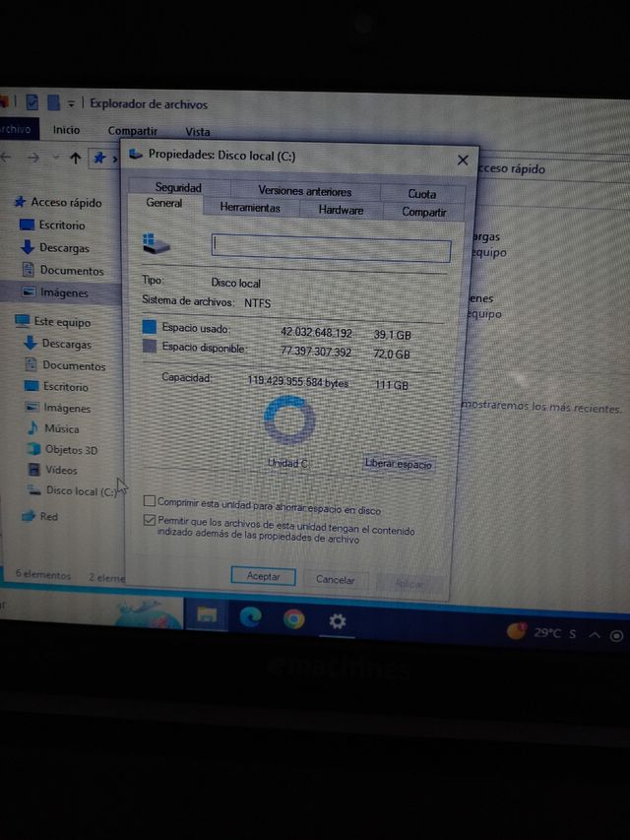Select Imágenes under Acceso rápido
Screen dimensions: 630x840
[x=55, y=292]
